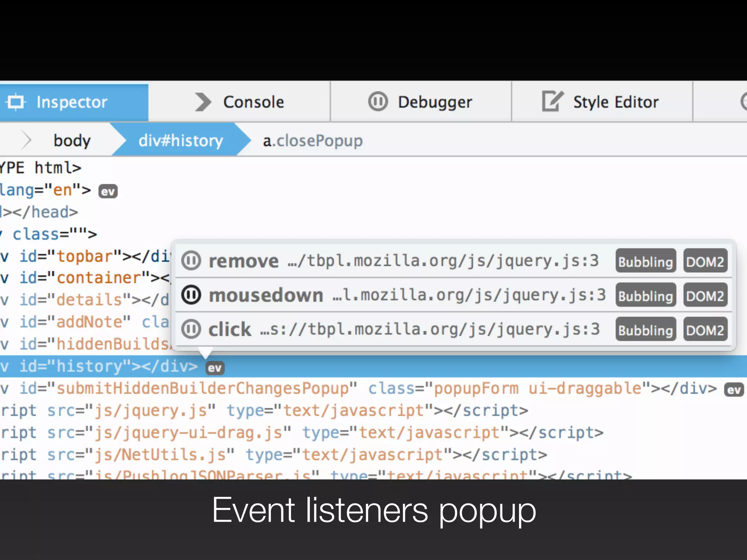Click the Debugger pause icon in tab
The image size is (747, 560).
[378, 102]
